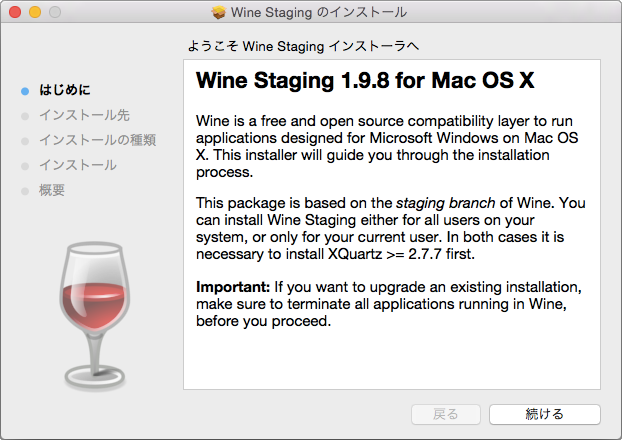The width and height of the screenshot is (622, 440).
Task: Click the wine glass logo image
Action: tap(94, 315)
